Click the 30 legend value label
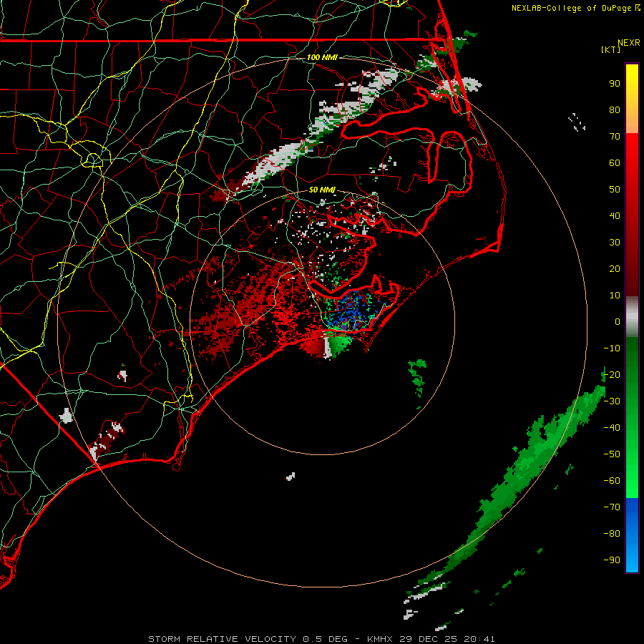 point(615,243)
